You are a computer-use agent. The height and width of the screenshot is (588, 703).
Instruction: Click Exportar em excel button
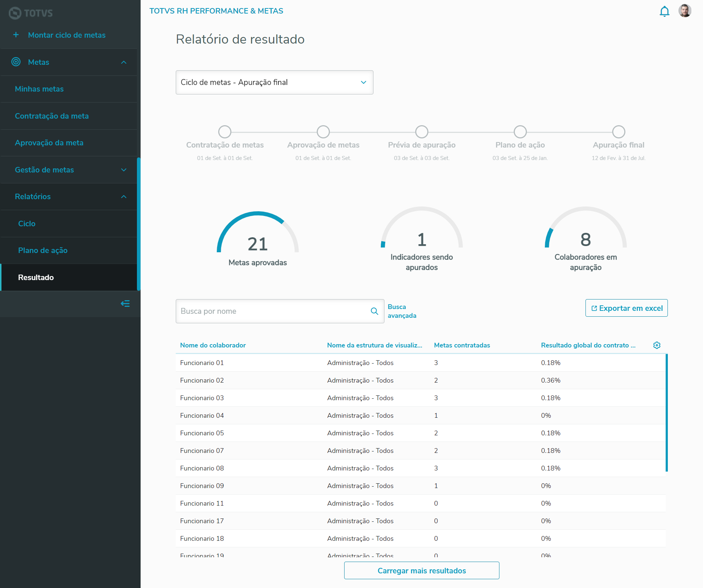[x=626, y=308]
